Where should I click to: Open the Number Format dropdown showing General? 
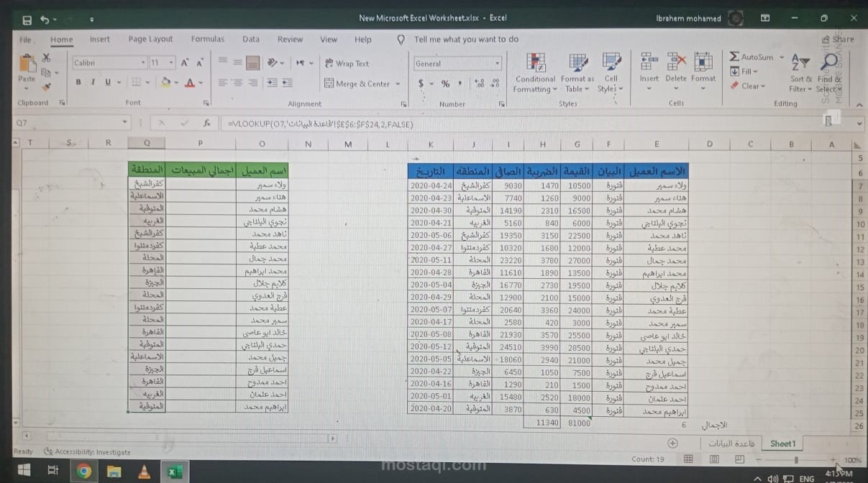pyautogui.click(x=496, y=63)
